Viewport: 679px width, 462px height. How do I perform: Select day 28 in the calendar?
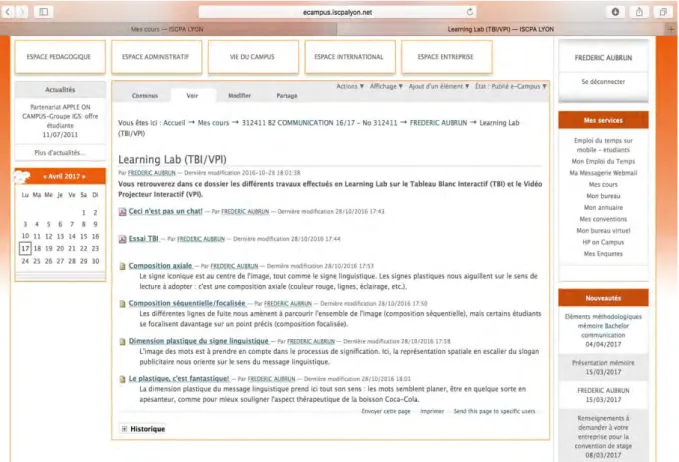point(72,262)
